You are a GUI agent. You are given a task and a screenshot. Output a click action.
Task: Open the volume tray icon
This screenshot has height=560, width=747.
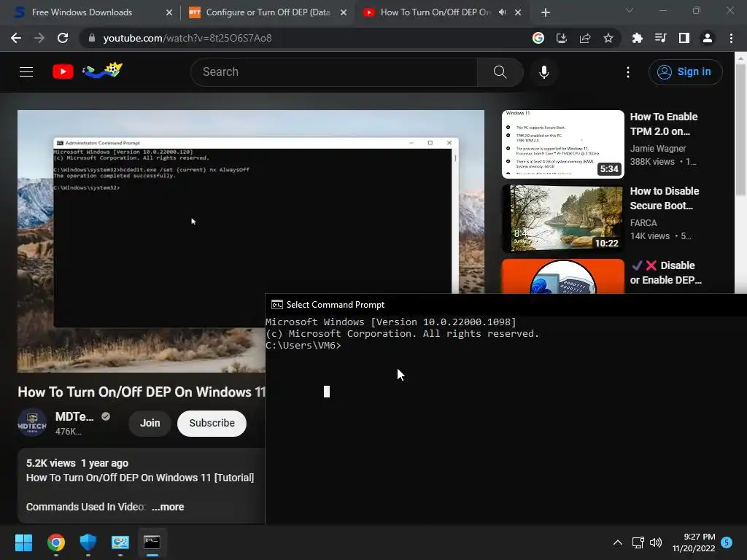(x=656, y=542)
